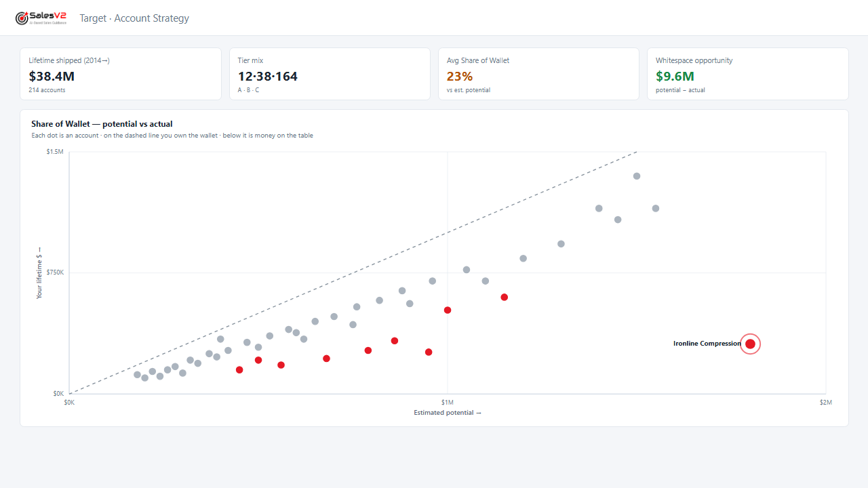Viewport: 868px width, 488px height.
Task: Click the Avg Share of Wallet label
Action: pos(478,60)
